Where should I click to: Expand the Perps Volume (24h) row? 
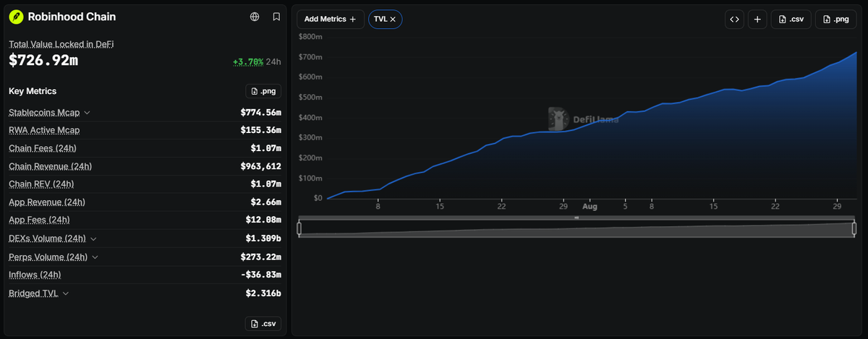pos(95,257)
